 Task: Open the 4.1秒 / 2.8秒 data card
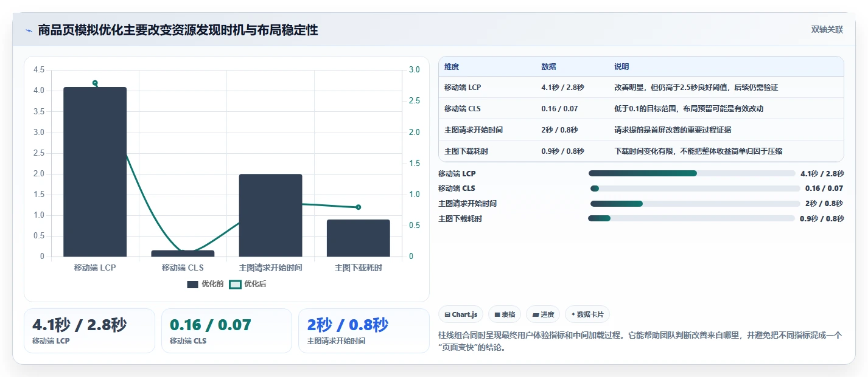[x=89, y=331]
